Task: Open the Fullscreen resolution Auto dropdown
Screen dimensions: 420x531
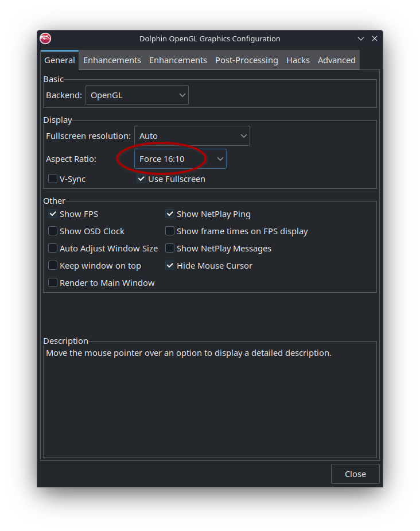Action: tap(192, 136)
